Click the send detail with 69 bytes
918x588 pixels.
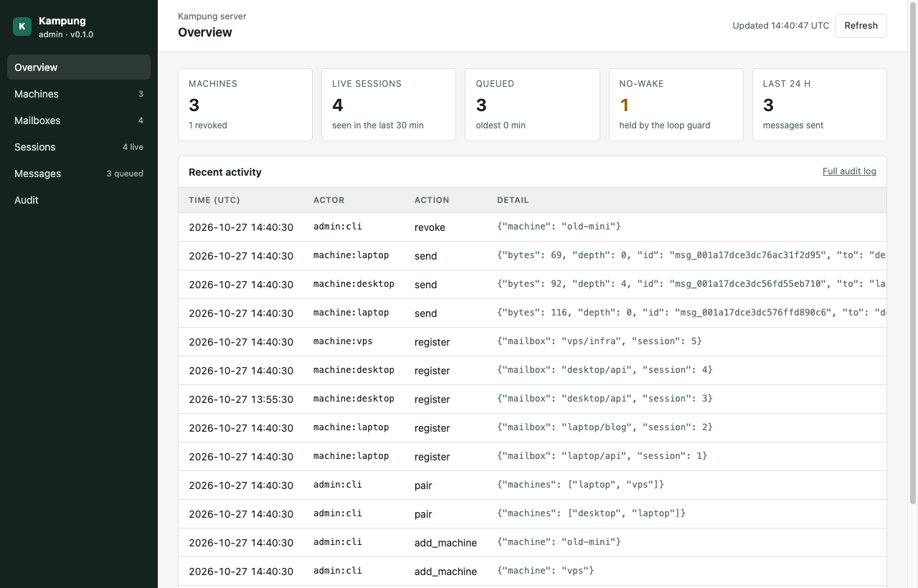coord(691,255)
